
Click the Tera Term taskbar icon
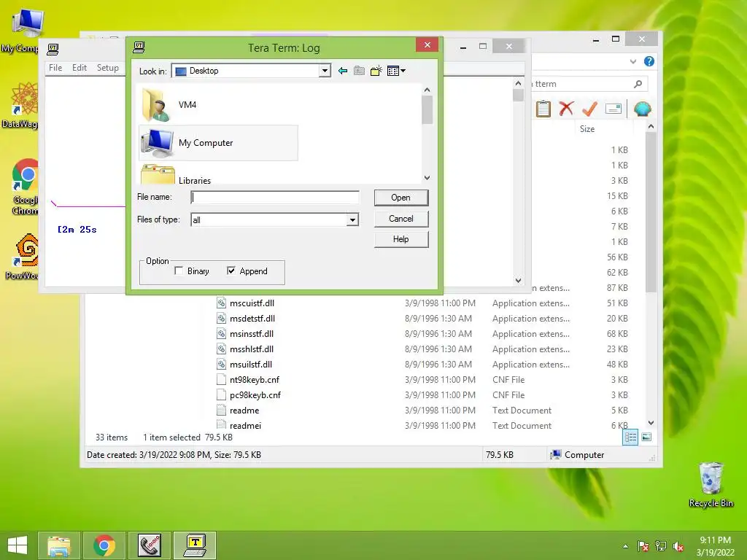click(x=195, y=545)
